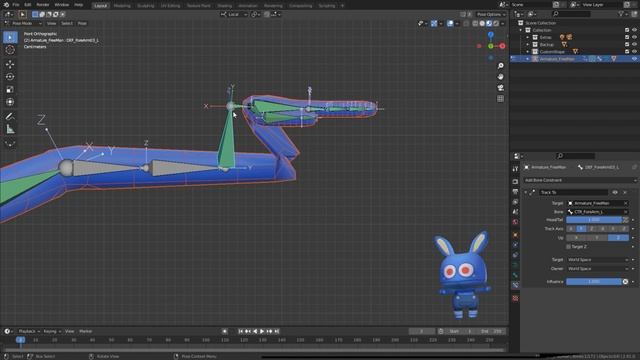The image size is (640, 360).
Task: Select the Select Box tool
Action: click(10, 37)
